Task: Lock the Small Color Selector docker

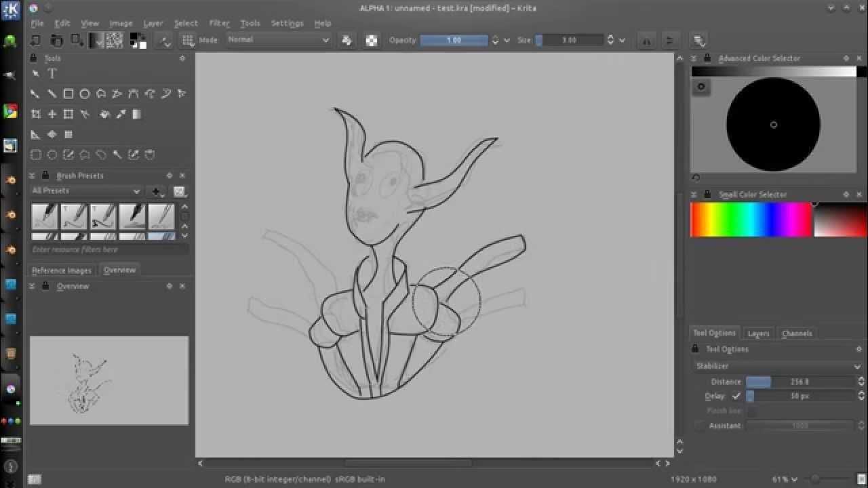Action: coord(707,195)
